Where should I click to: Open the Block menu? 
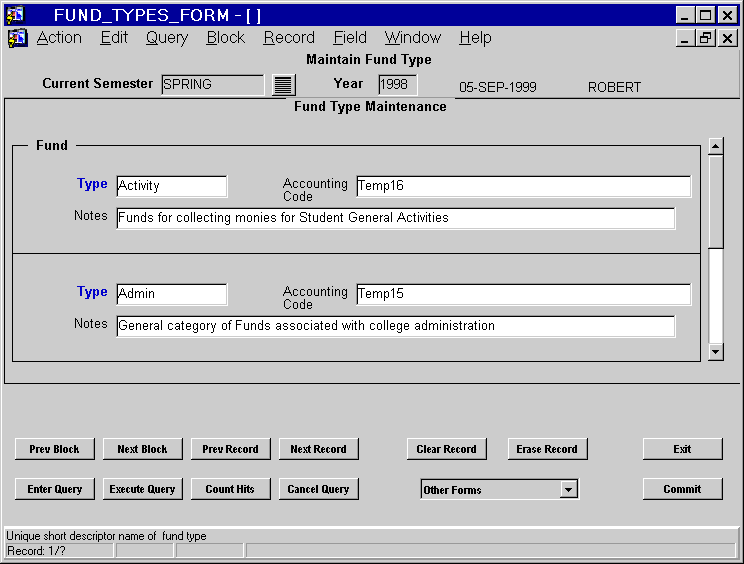click(225, 37)
